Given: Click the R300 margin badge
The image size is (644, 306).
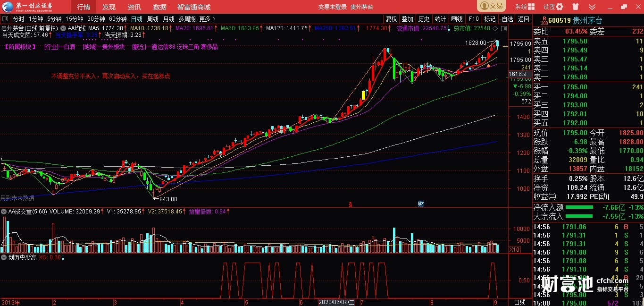Looking at the screenshot, I should 544,20.
